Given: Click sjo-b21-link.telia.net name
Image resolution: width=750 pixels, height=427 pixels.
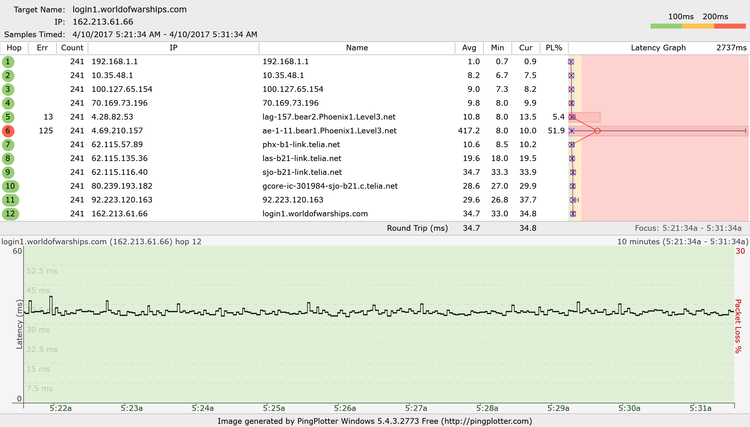Looking at the screenshot, I should point(302,172).
